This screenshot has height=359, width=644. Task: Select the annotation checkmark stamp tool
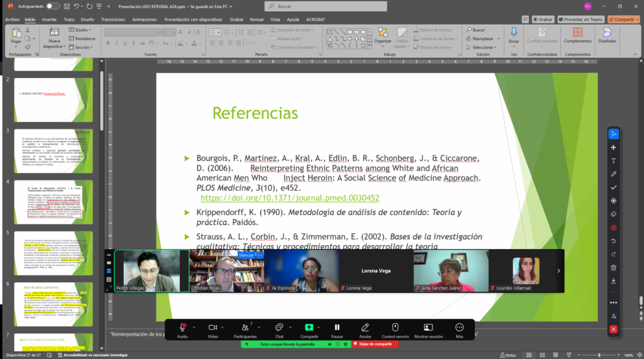(x=614, y=187)
